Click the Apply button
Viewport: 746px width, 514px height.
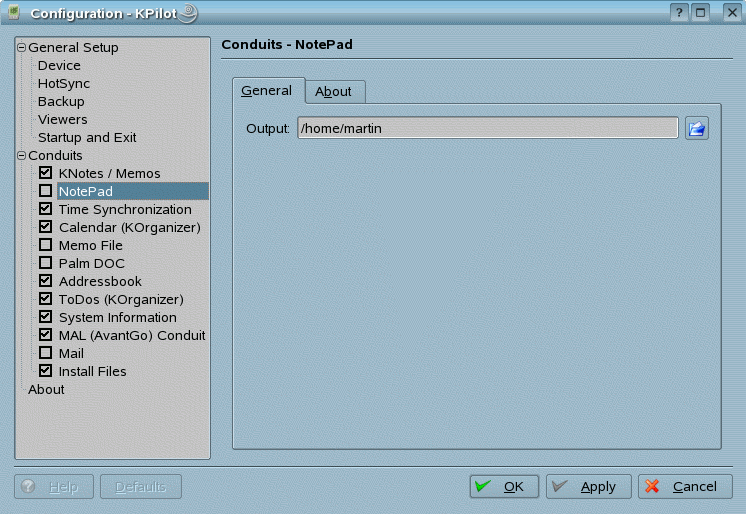click(x=589, y=486)
